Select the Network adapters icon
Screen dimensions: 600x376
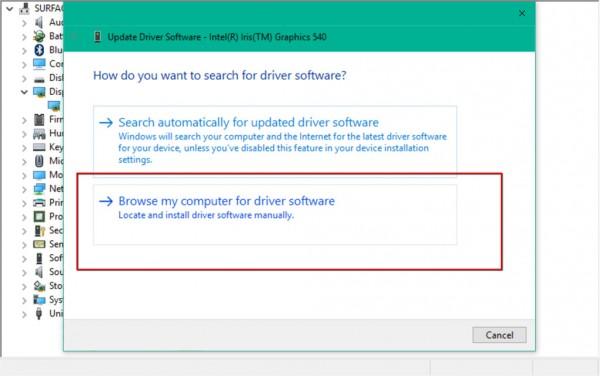pyautogui.click(x=39, y=189)
